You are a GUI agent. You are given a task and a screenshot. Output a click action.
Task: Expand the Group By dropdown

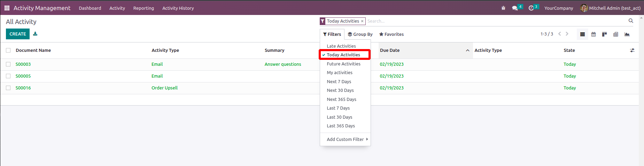click(360, 34)
